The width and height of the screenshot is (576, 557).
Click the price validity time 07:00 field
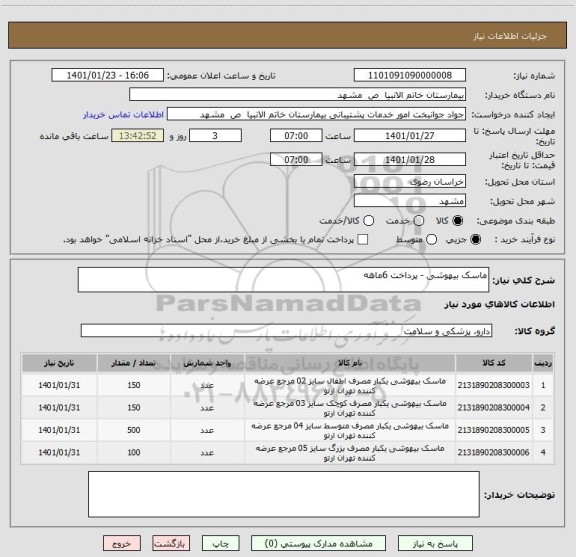tap(296, 159)
